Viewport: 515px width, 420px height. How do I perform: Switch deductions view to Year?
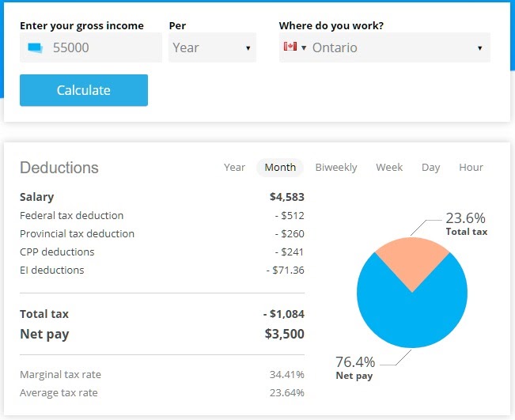[x=234, y=167]
